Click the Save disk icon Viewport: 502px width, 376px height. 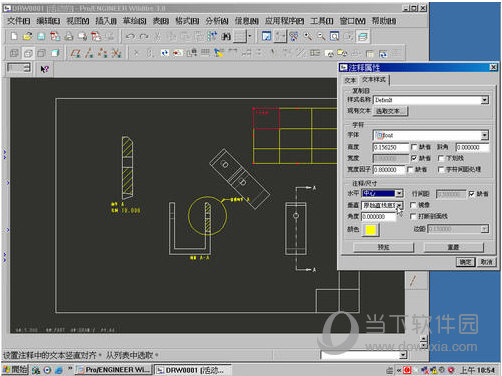tap(41, 36)
